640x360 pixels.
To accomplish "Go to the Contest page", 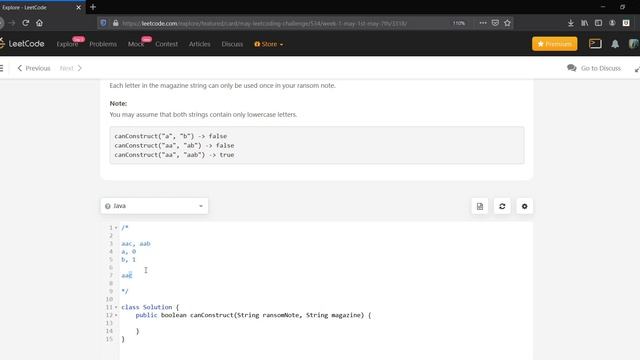I will 167,44.
